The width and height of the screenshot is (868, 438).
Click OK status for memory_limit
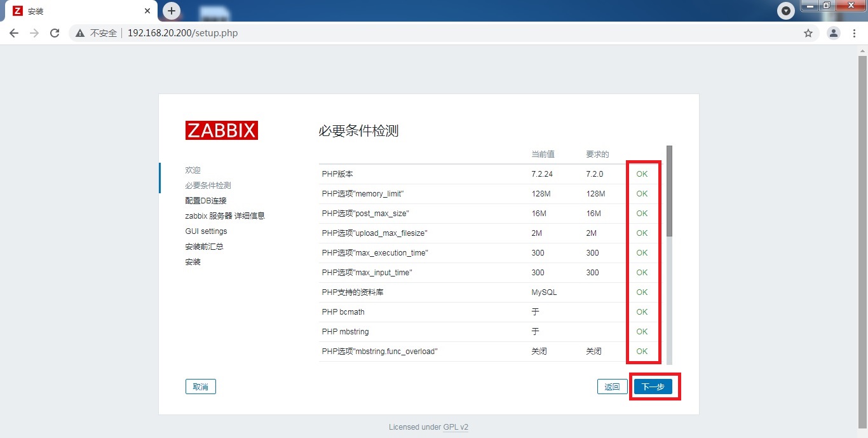(x=642, y=194)
